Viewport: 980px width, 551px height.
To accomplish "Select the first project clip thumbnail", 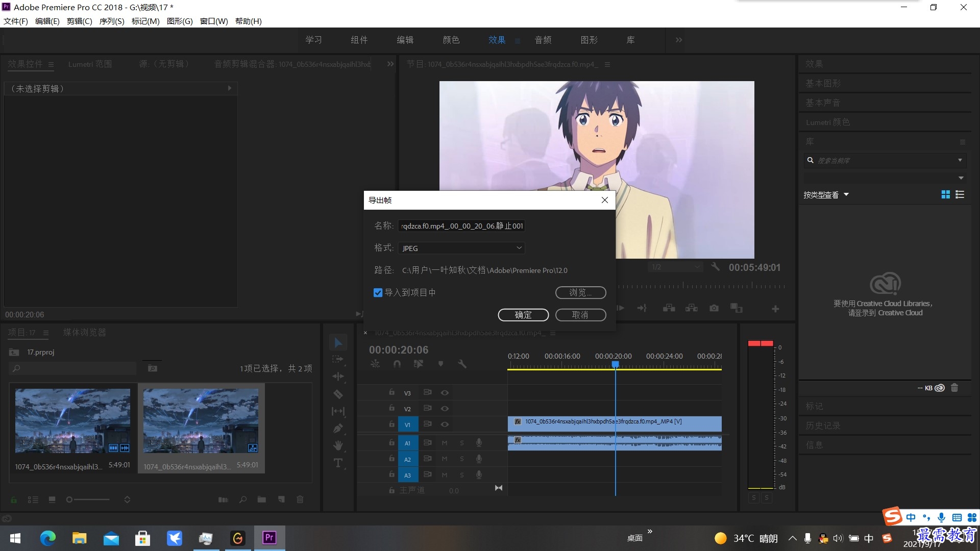I will point(72,421).
